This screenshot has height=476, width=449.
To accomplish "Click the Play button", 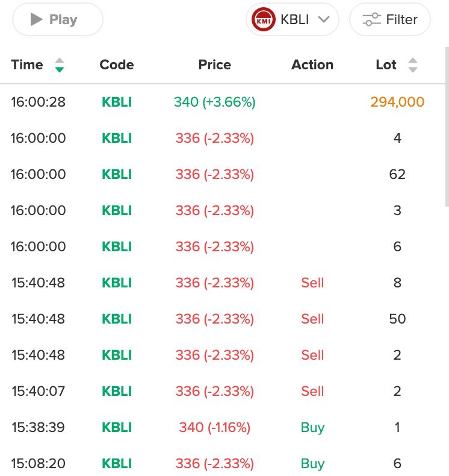I will pyautogui.click(x=57, y=20).
